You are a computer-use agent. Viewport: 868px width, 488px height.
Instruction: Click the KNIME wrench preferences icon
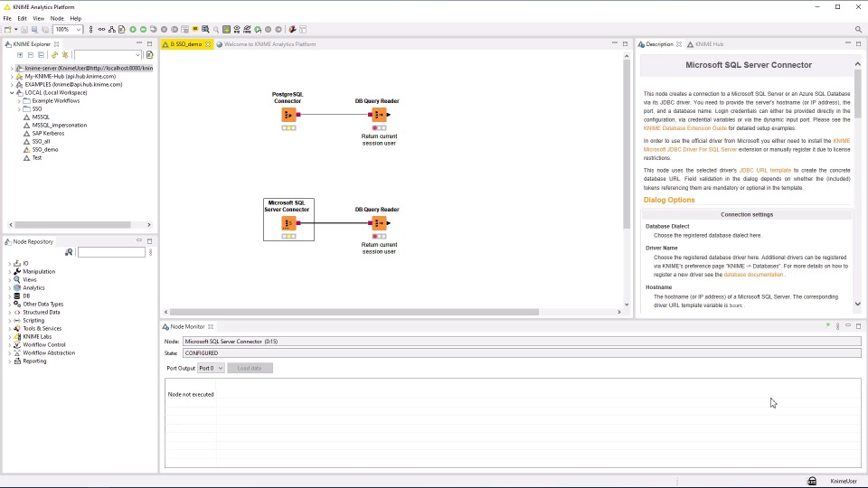(x=292, y=29)
